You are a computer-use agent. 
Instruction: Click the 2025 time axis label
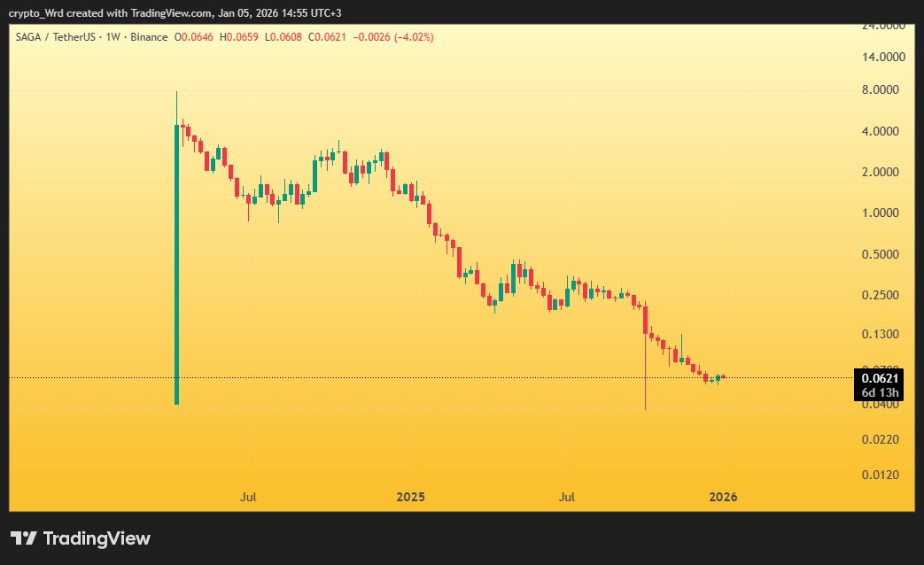410,497
